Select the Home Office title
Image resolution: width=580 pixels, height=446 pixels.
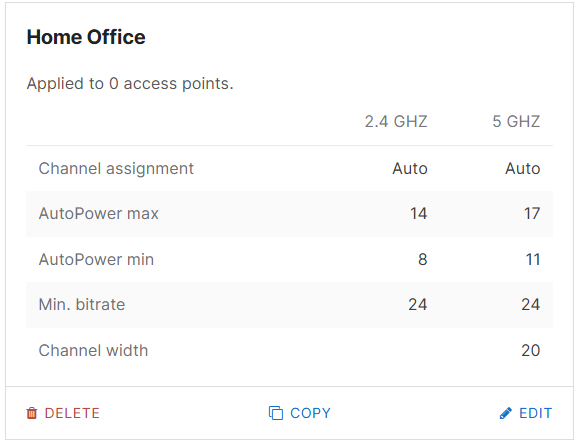pyautogui.click(x=86, y=37)
